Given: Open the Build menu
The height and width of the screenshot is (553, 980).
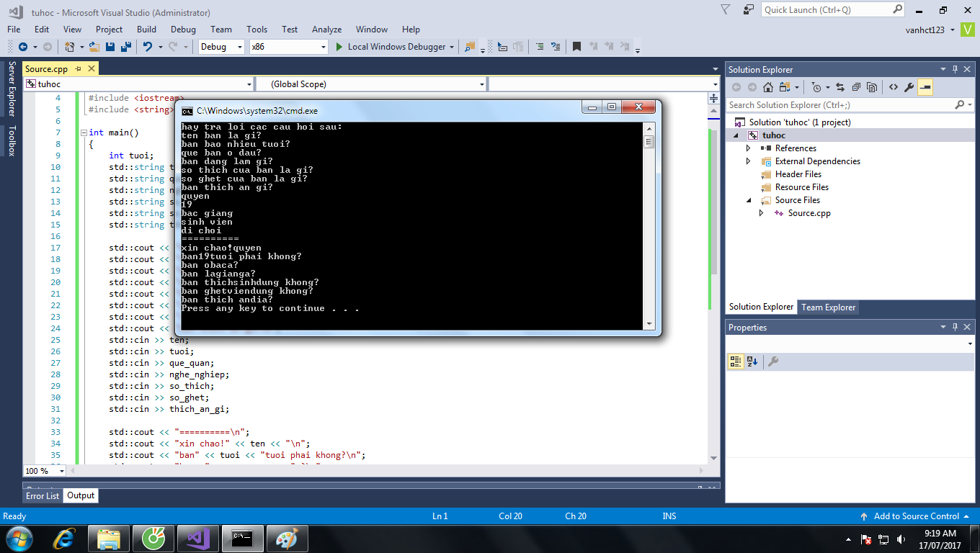Looking at the screenshot, I should pyautogui.click(x=146, y=30).
